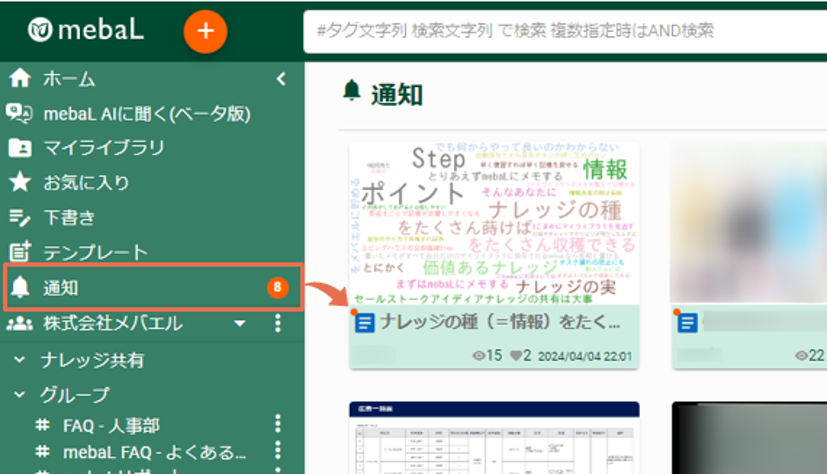The image size is (827, 474).
Task: Collapse the sidebar with the chevron
Action: (281, 79)
